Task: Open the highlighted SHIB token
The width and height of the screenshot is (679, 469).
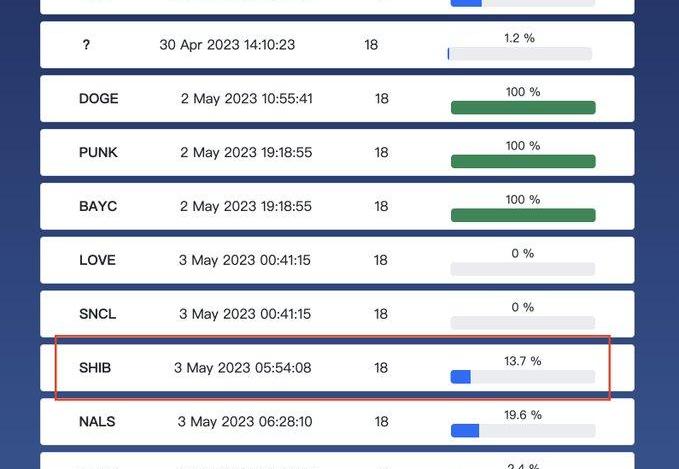Action: coord(337,368)
